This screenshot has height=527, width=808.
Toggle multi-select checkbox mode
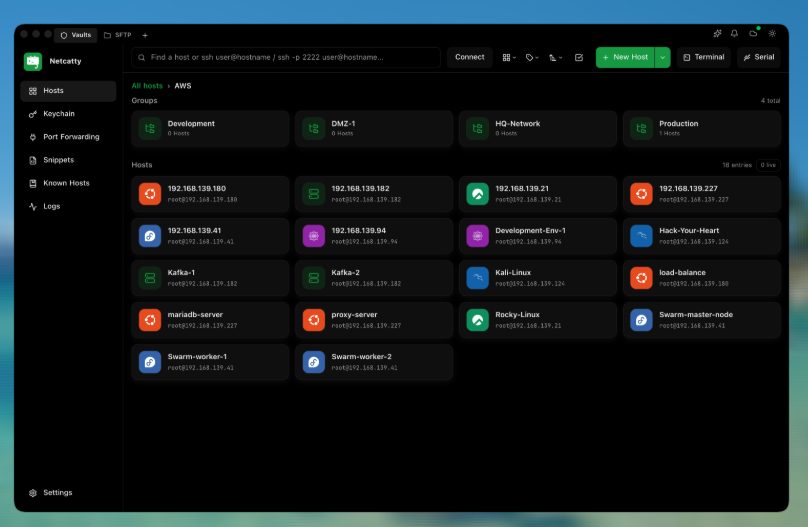click(579, 58)
